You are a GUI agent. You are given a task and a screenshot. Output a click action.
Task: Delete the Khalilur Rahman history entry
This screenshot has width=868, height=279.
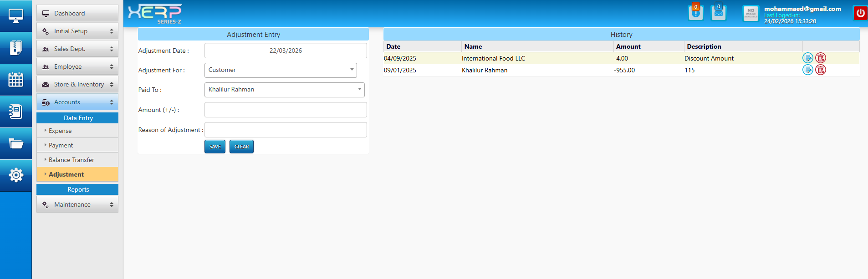click(820, 70)
